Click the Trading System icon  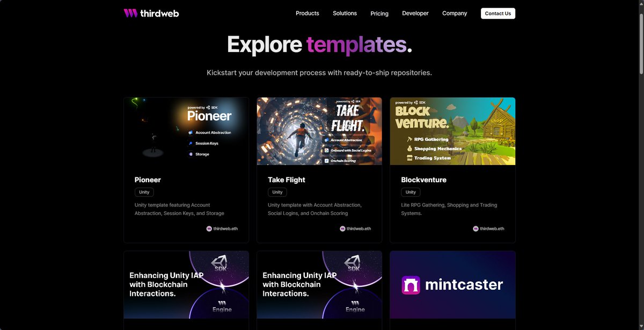click(x=409, y=158)
